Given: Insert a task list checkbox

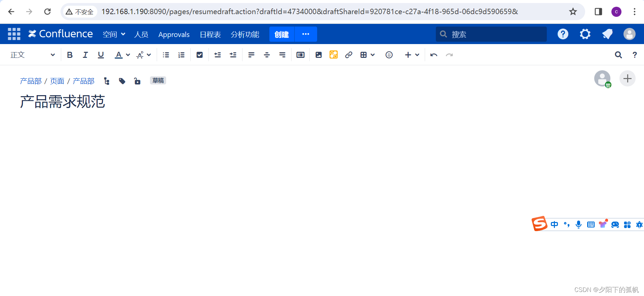Looking at the screenshot, I should [x=199, y=55].
